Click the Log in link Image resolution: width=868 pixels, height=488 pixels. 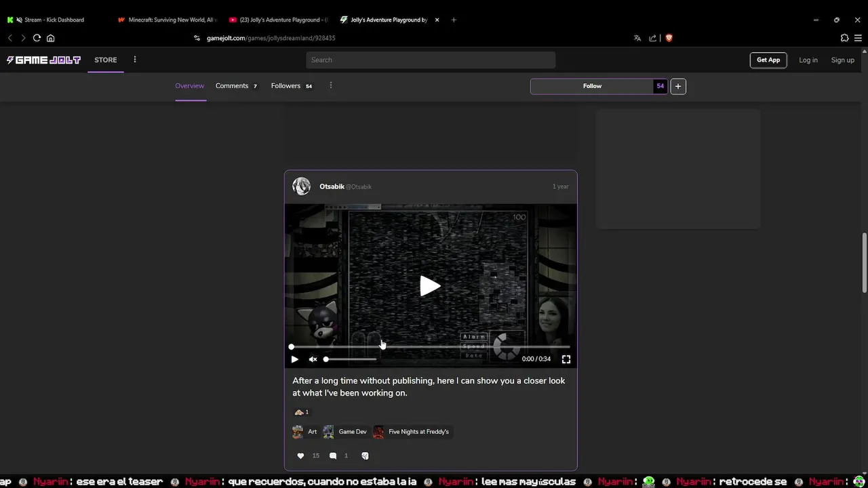808,60
